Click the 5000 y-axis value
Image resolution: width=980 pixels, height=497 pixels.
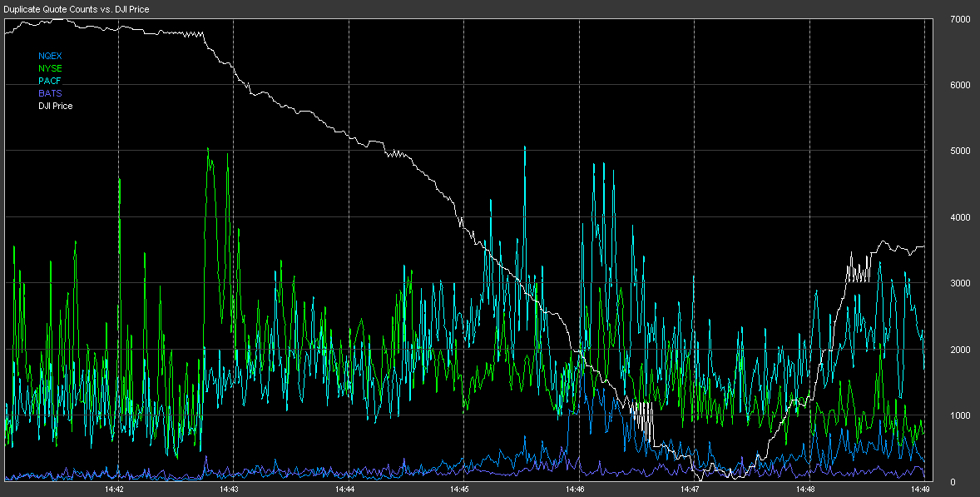pyautogui.click(x=960, y=152)
